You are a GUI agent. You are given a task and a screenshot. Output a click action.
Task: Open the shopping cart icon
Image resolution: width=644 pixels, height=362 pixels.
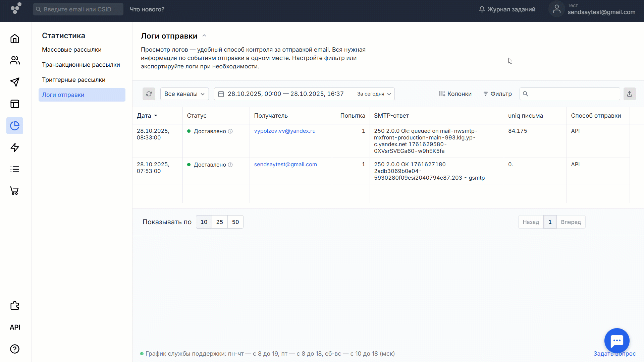(x=15, y=191)
